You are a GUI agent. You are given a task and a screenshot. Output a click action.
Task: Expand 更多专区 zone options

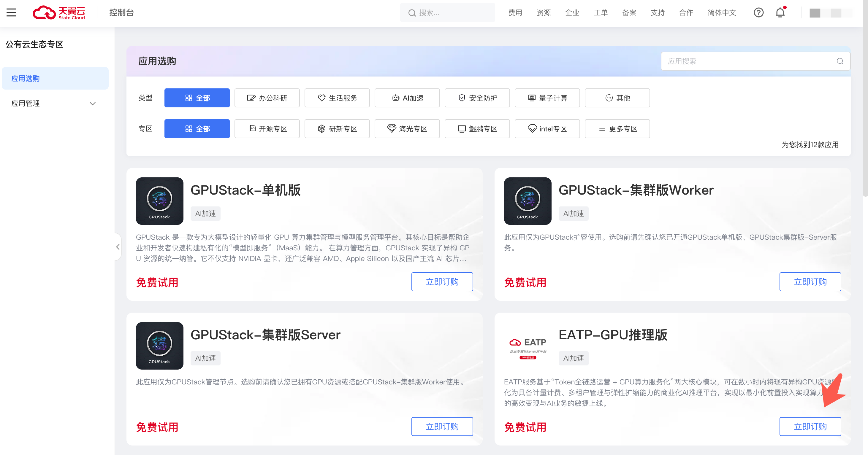pos(617,129)
